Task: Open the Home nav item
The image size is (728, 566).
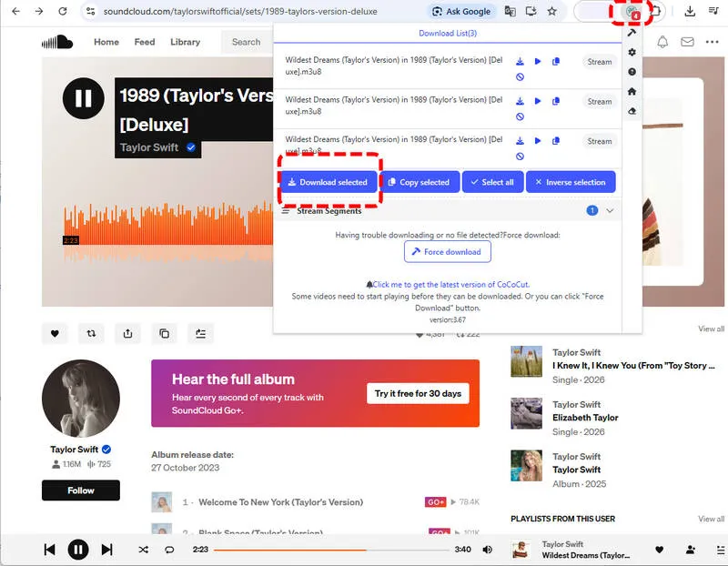Action: pos(106,42)
